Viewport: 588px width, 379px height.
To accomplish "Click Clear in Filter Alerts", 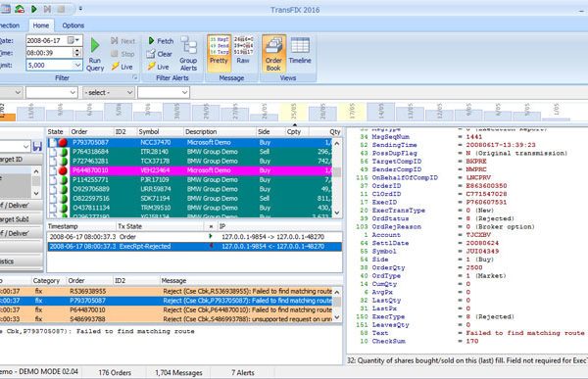I will tap(160, 54).
